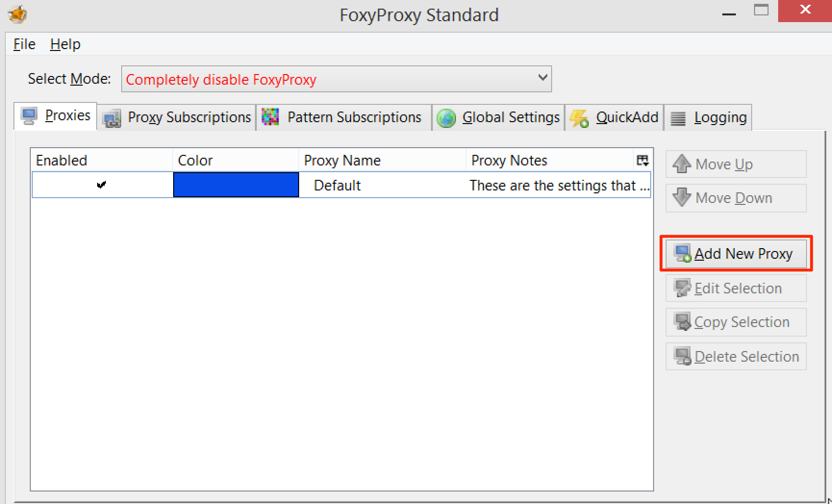Click the Move Up button
Image resolution: width=832 pixels, height=504 pixels.
point(736,164)
